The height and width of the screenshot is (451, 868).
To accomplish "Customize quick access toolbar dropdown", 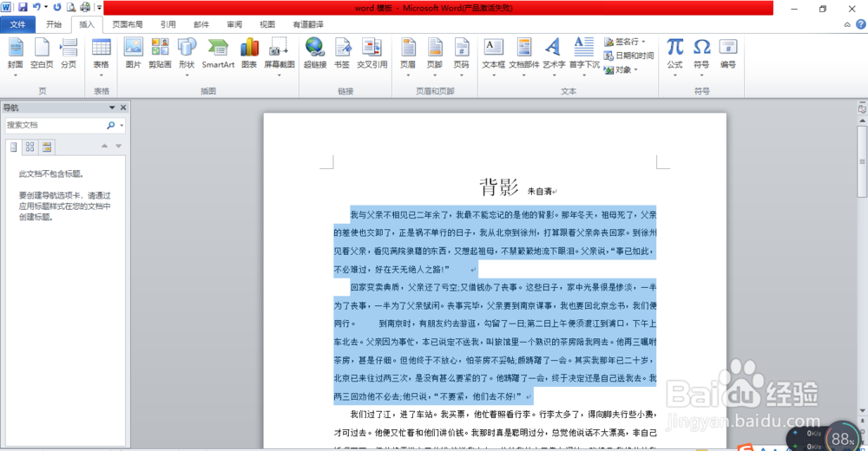I will [99, 7].
